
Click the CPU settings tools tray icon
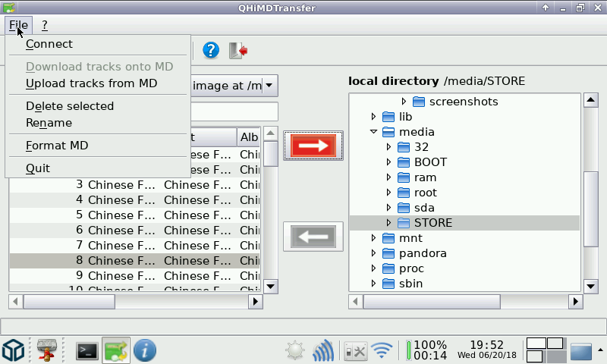point(355,351)
